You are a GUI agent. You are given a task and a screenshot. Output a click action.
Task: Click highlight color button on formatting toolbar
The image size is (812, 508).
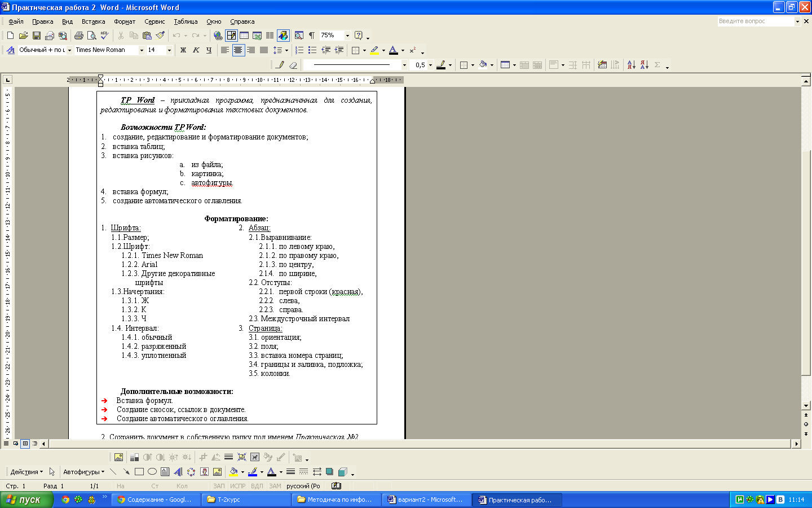coord(374,50)
